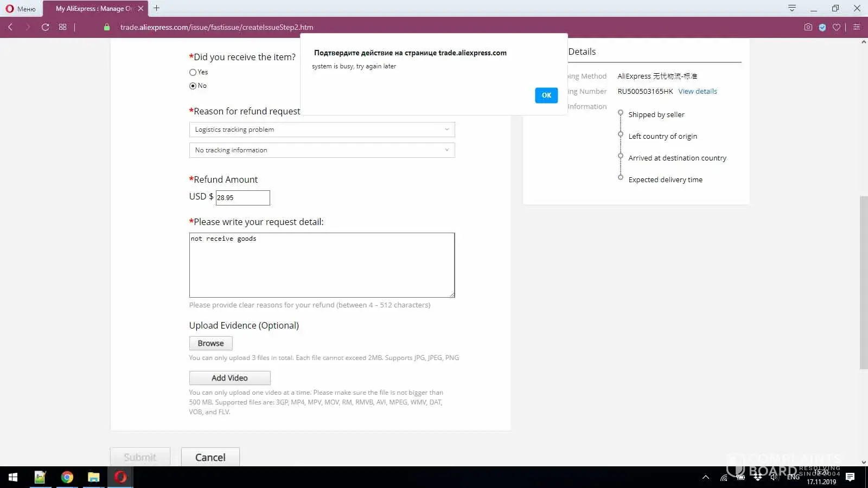Image resolution: width=868 pixels, height=488 pixels.
Task: Click the page vertical scrollbar
Action: (x=864, y=282)
